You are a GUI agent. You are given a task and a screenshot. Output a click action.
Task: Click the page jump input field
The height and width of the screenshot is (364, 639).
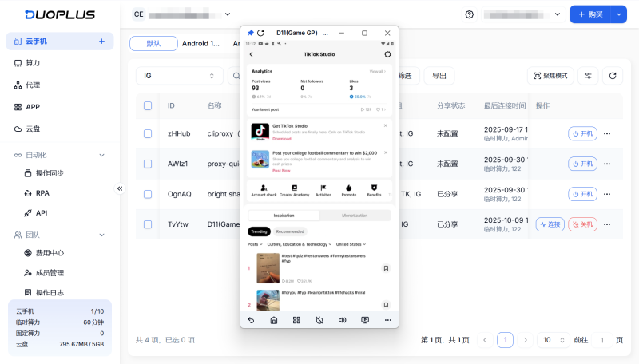(x=601, y=340)
